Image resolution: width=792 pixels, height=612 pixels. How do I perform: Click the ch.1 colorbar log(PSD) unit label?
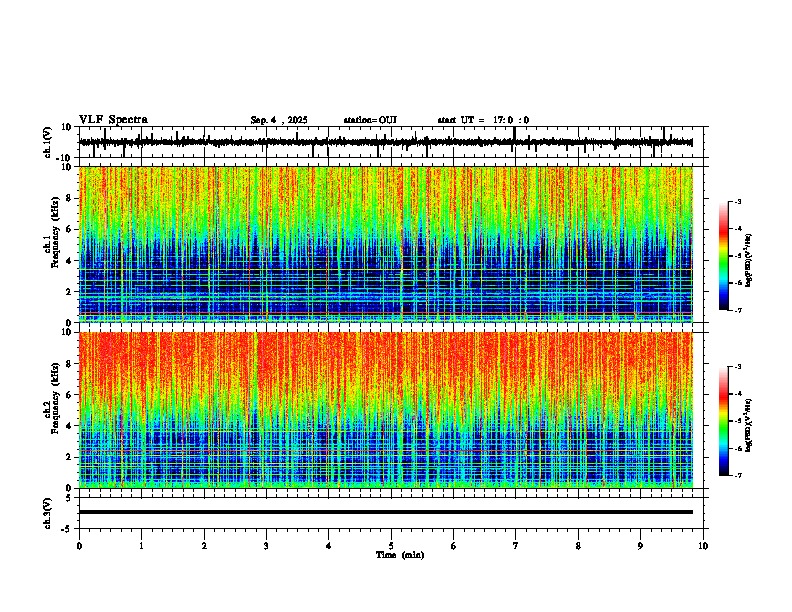[x=749, y=261]
